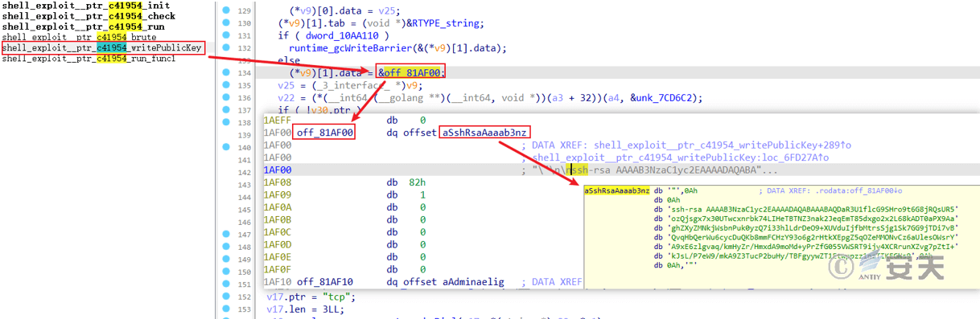Select the c41954_writePublicKey function entry

[101, 48]
